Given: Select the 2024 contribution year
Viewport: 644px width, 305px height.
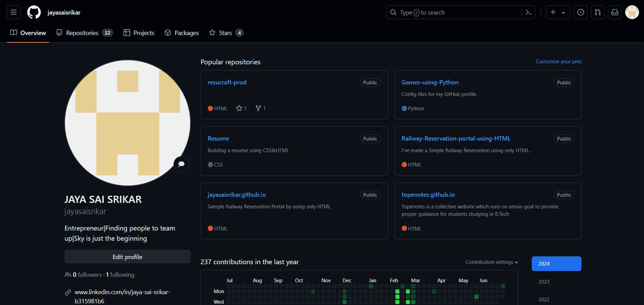Looking at the screenshot, I should tap(556, 263).
